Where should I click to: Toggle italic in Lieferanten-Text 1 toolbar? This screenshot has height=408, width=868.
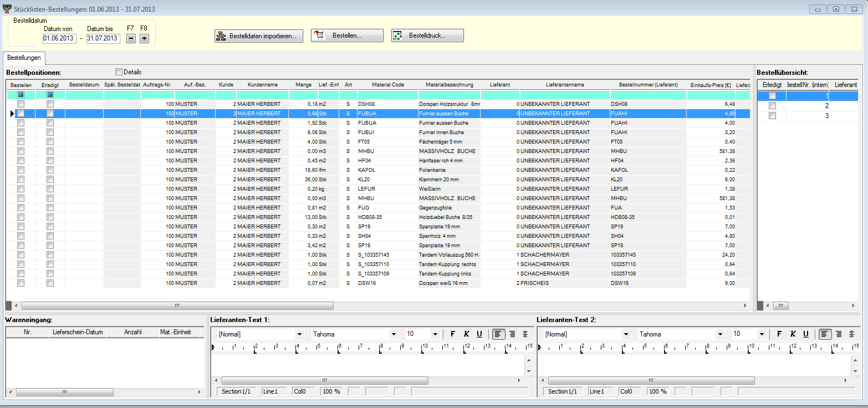pyautogui.click(x=466, y=334)
